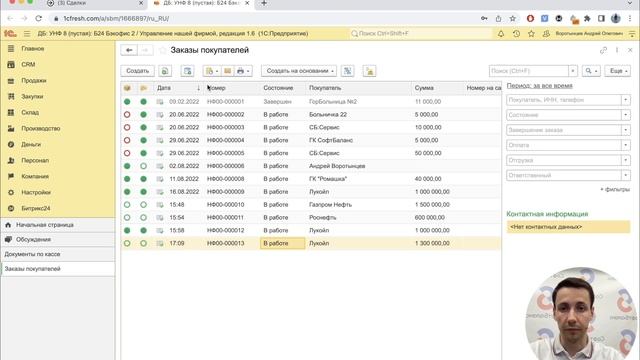Screen dimensions: 640x360
Task: Click the Персонал section icon
Action: [x=11, y=160]
